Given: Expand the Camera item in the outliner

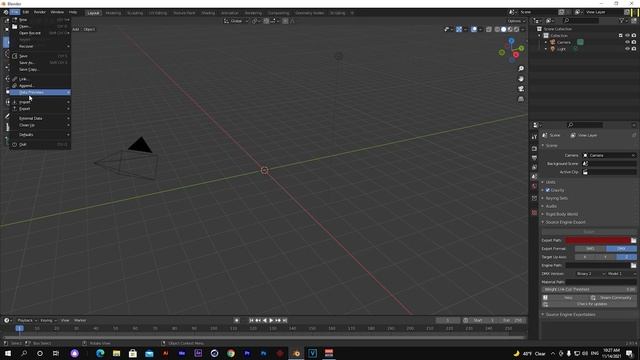Looking at the screenshot, I should pyautogui.click(x=546, y=42).
